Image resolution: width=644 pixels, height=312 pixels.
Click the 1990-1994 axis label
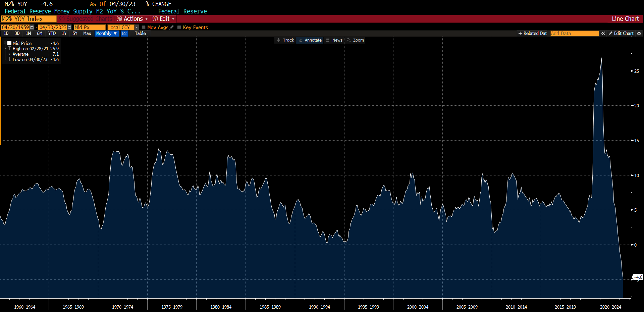pos(319,307)
